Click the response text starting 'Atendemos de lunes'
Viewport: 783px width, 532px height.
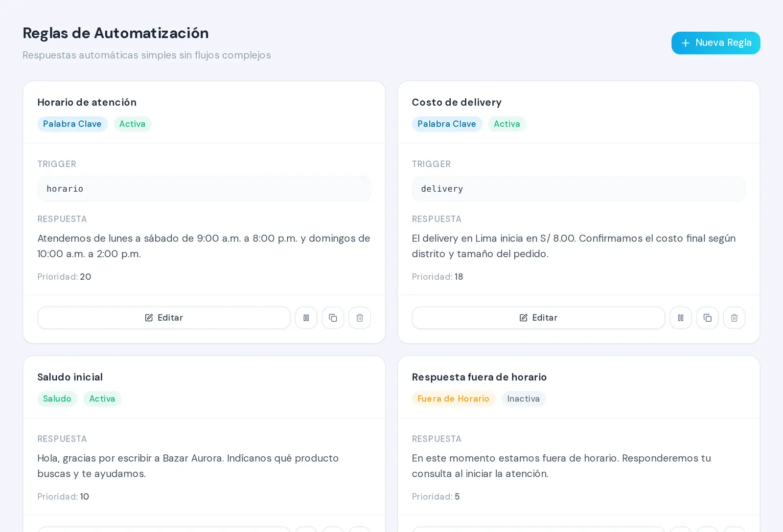coord(204,246)
